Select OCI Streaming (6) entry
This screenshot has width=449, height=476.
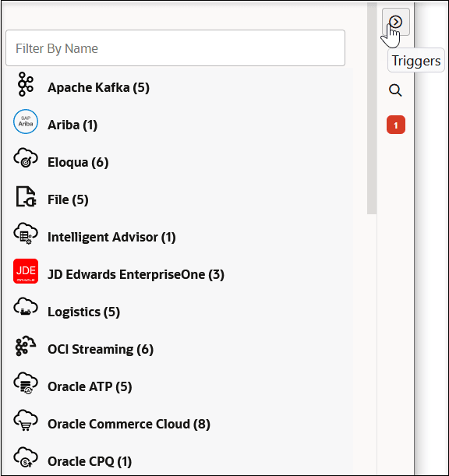pyautogui.click(x=101, y=349)
